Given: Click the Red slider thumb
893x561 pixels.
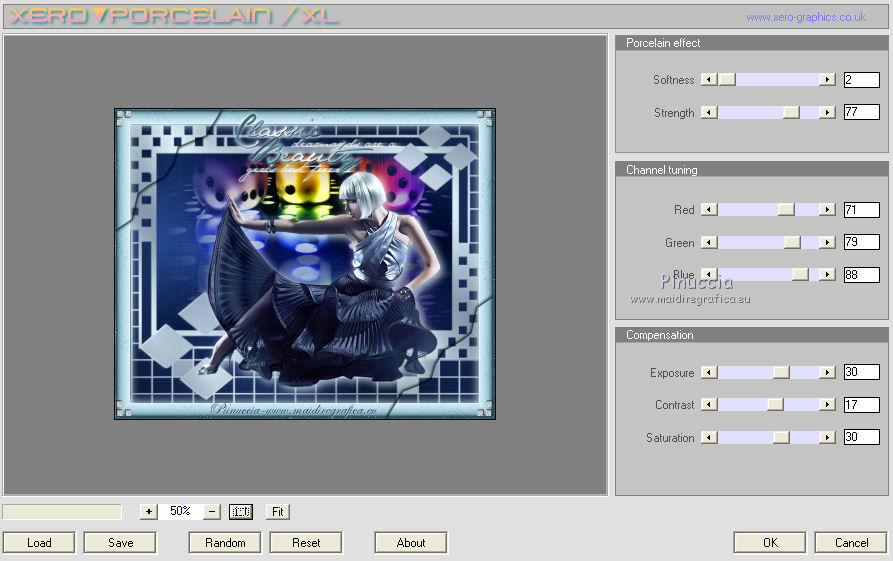Looking at the screenshot, I should (786, 210).
